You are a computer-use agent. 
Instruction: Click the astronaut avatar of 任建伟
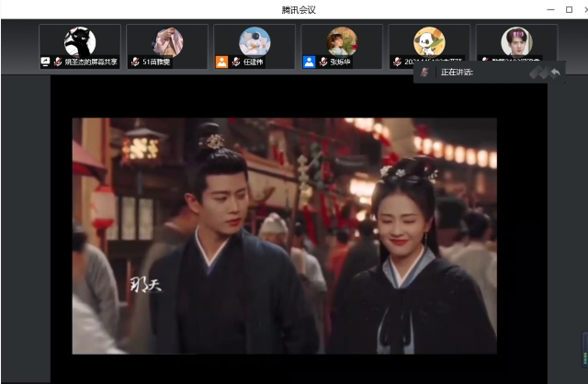tap(254, 41)
